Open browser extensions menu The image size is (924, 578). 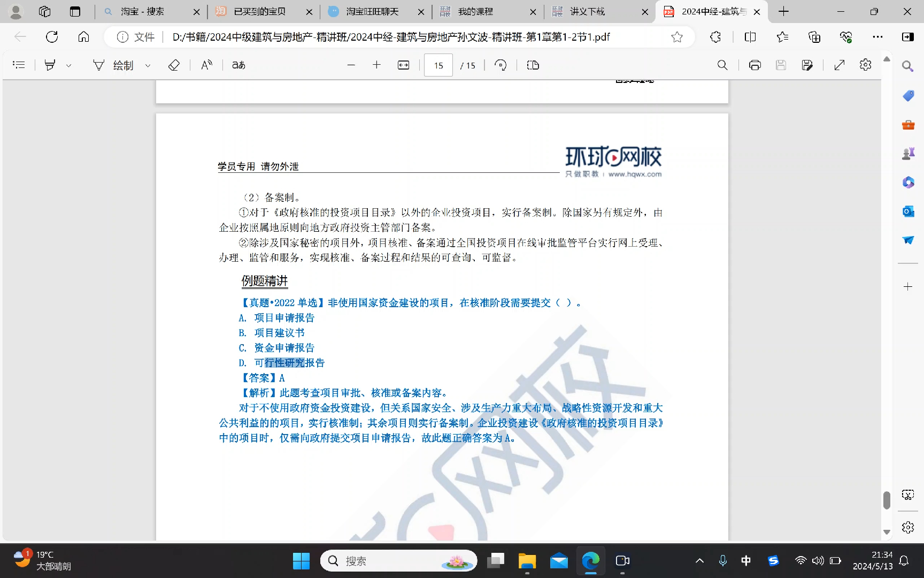pyautogui.click(x=715, y=37)
